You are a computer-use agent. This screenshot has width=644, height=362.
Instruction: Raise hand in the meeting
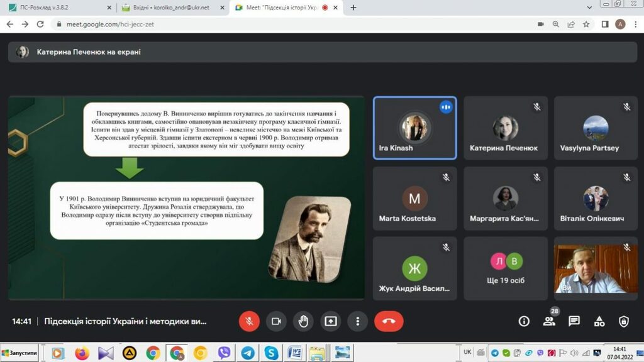(x=303, y=321)
